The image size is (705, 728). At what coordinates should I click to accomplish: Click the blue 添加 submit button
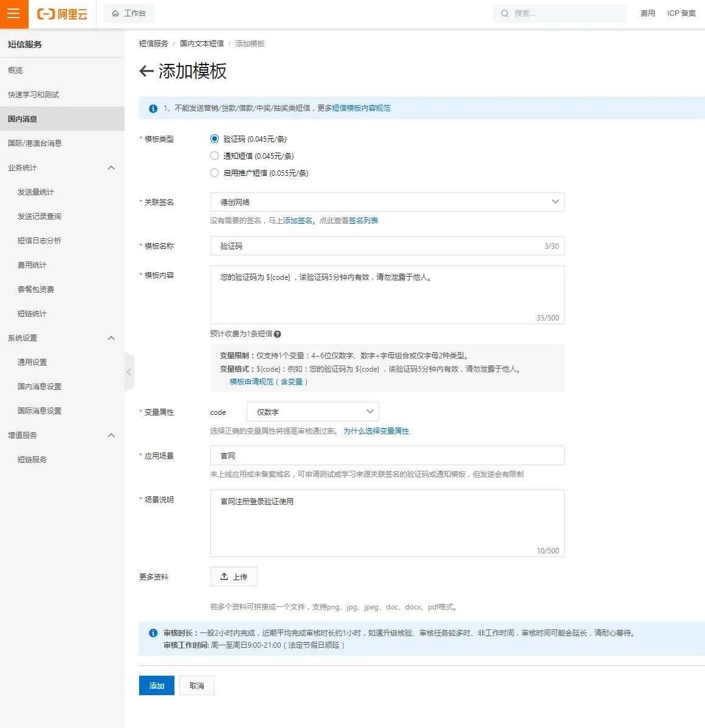point(156,685)
